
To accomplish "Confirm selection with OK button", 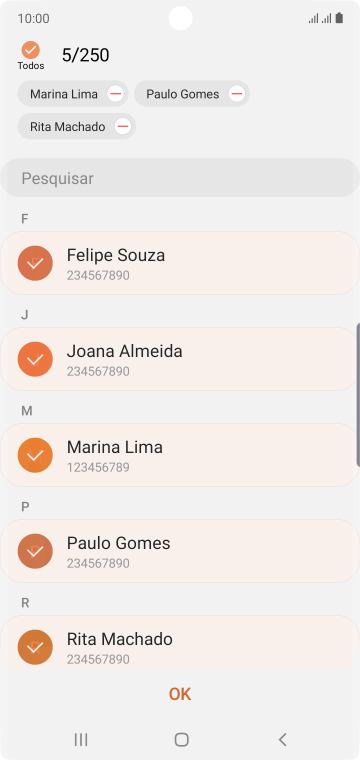I will (x=180, y=694).
